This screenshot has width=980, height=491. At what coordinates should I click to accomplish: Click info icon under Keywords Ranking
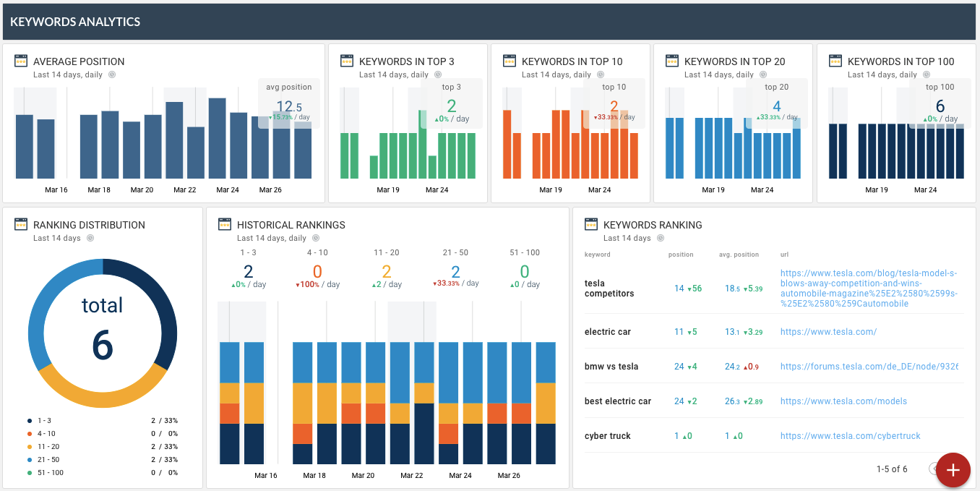[661, 238]
